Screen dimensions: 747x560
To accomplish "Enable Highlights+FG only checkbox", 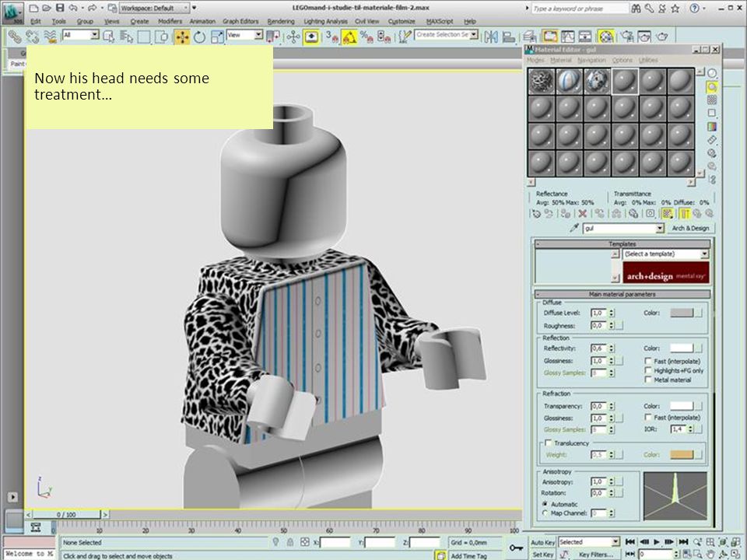I will click(648, 370).
